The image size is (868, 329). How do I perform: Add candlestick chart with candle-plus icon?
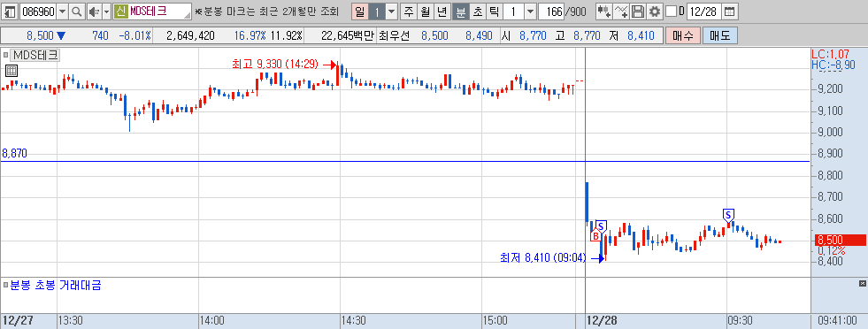tap(604, 11)
